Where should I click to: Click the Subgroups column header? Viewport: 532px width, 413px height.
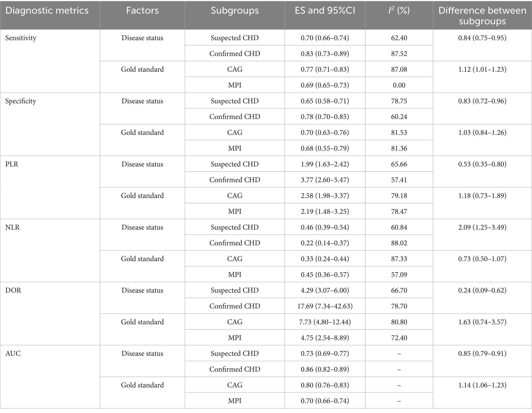point(235,11)
